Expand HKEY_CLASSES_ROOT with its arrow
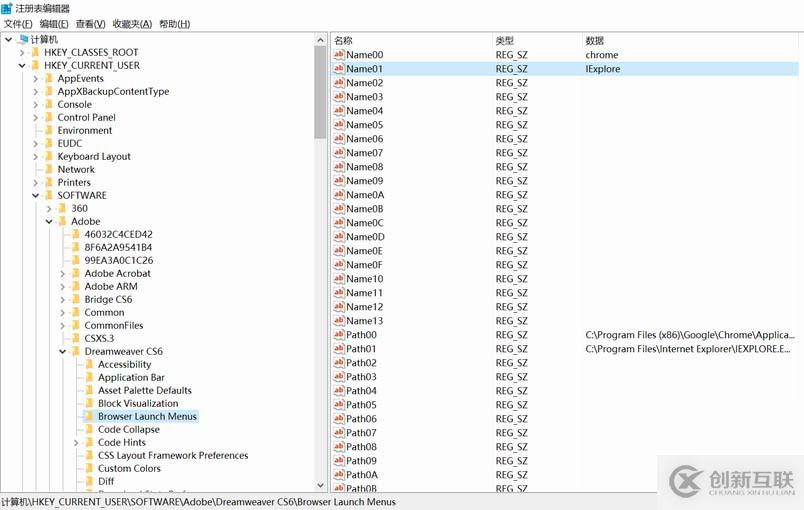 22,52
